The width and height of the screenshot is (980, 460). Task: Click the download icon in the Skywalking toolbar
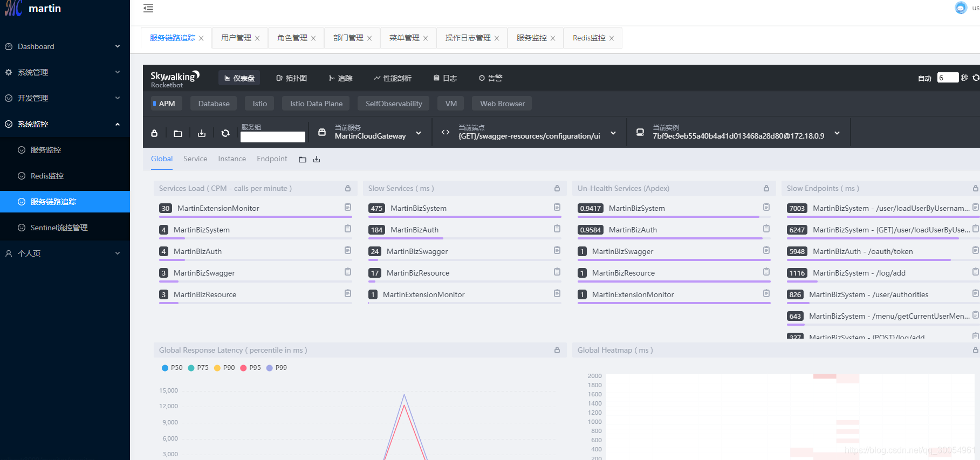202,133
